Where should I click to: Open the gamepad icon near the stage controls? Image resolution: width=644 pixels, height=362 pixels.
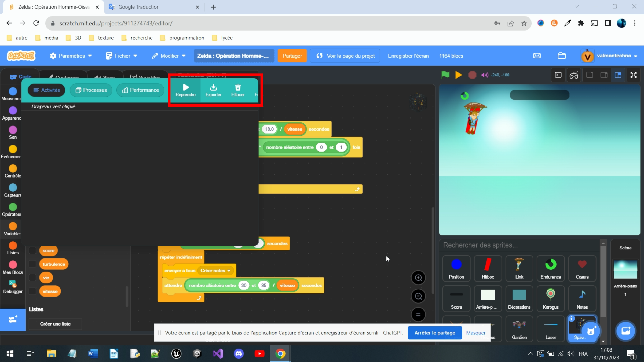click(574, 75)
